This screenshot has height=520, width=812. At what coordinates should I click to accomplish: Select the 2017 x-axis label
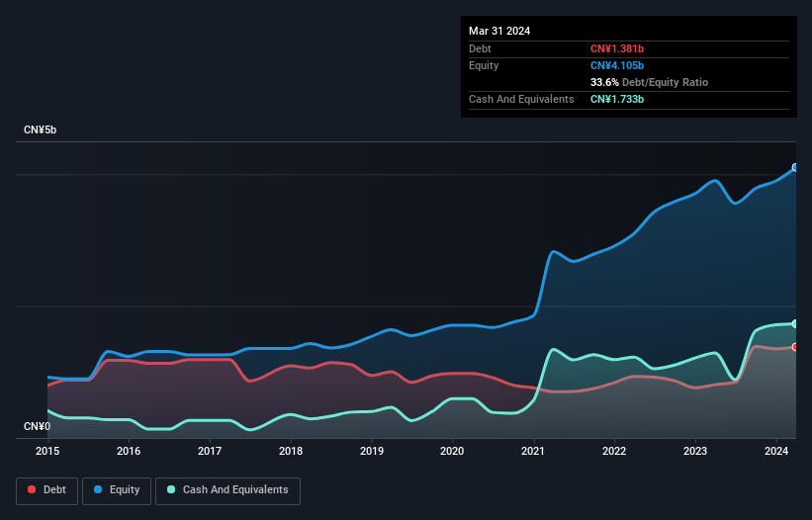(210, 451)
